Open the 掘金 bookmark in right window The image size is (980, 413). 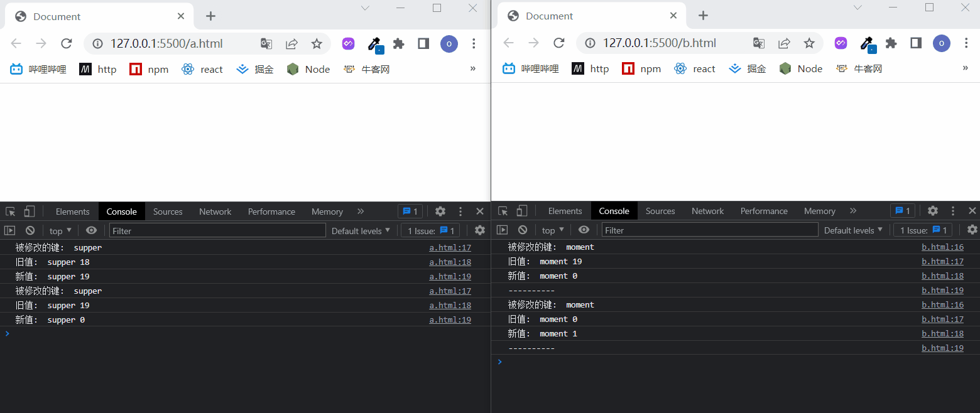pos(748,69)
